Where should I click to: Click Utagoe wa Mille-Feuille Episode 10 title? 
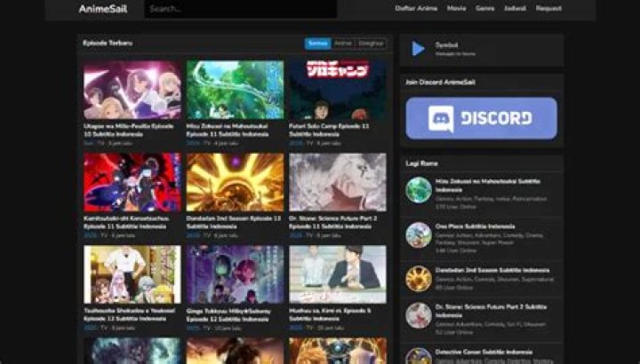(129, 130)
